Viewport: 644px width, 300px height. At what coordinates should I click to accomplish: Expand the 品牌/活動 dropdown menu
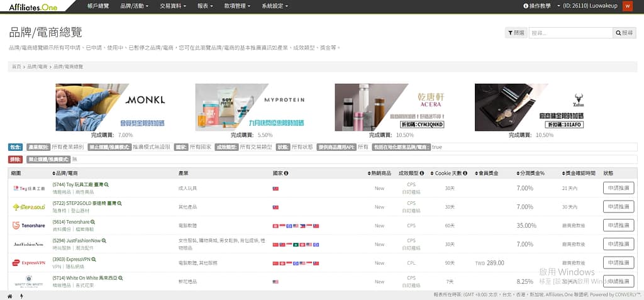pyautogui.click(x=135, y=6)
